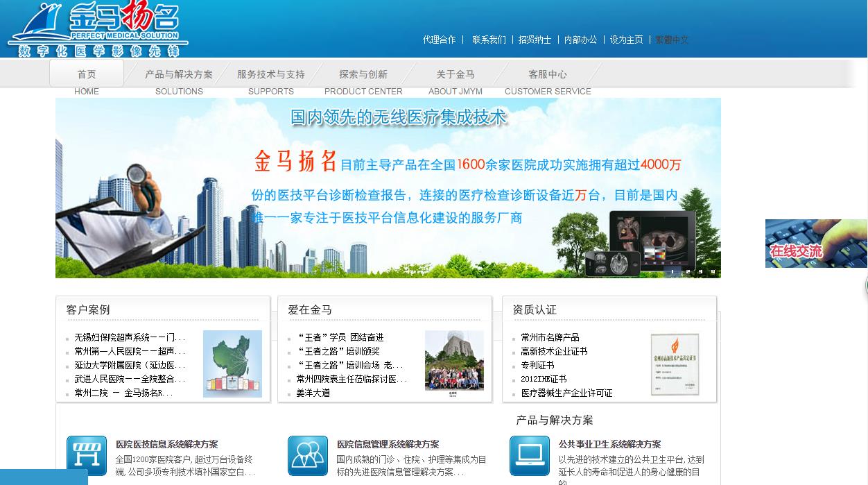Screen dimensions: 868x485
Task: Open 医院信息管理系统解决方案 title
Action: coord(388,444)
